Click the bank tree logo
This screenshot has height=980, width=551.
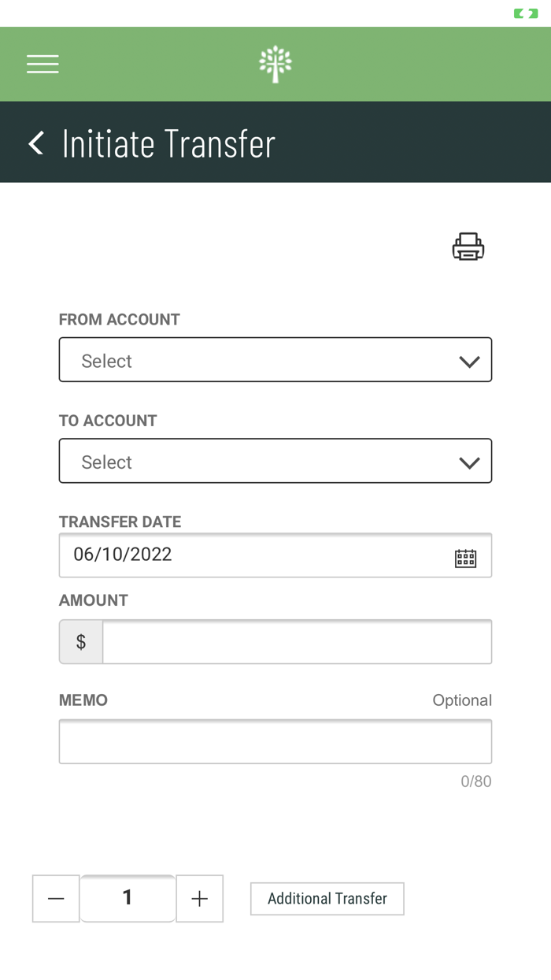pos(275,64)
